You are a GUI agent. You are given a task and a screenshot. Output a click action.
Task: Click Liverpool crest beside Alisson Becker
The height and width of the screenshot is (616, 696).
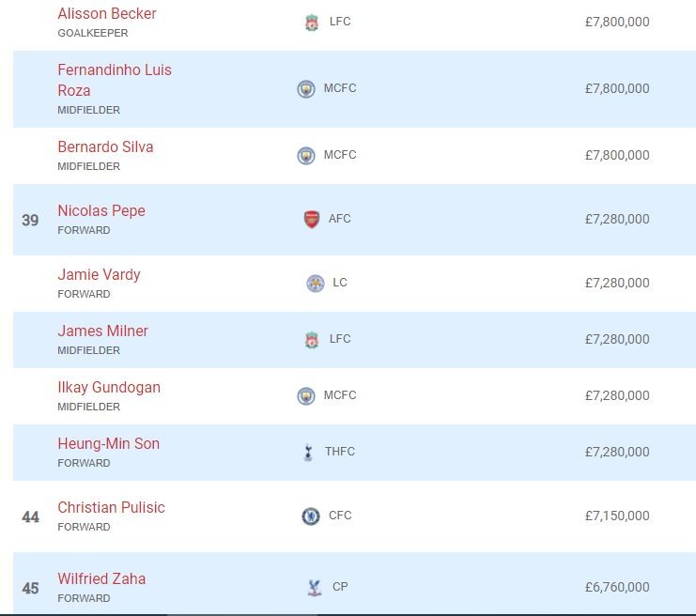coord(312,23)
